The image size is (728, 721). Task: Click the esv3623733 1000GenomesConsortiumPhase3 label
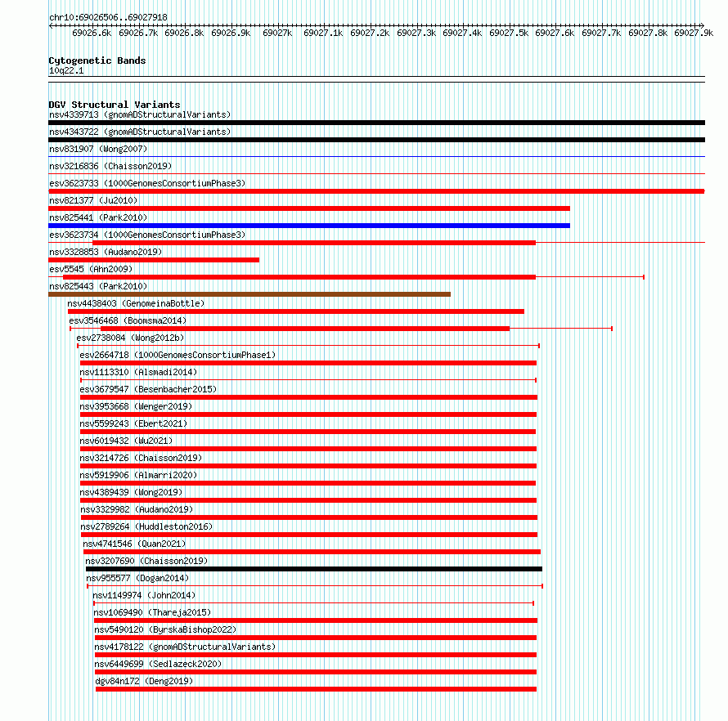(147, 183)
